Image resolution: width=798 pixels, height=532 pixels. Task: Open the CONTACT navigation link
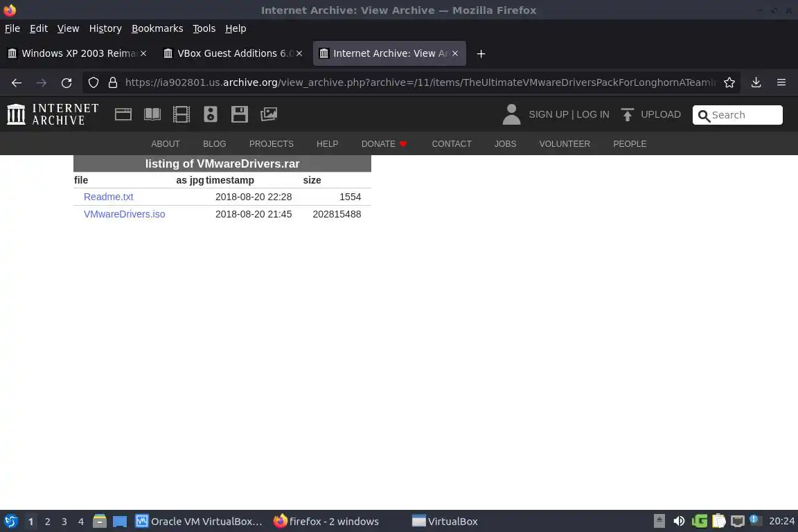click(452, 144)
